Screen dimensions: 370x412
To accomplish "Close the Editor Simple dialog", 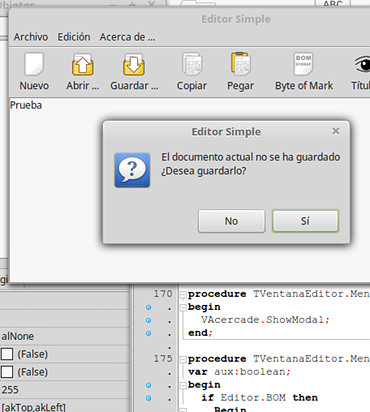I will pyautogui.click(x=336, y=131).
